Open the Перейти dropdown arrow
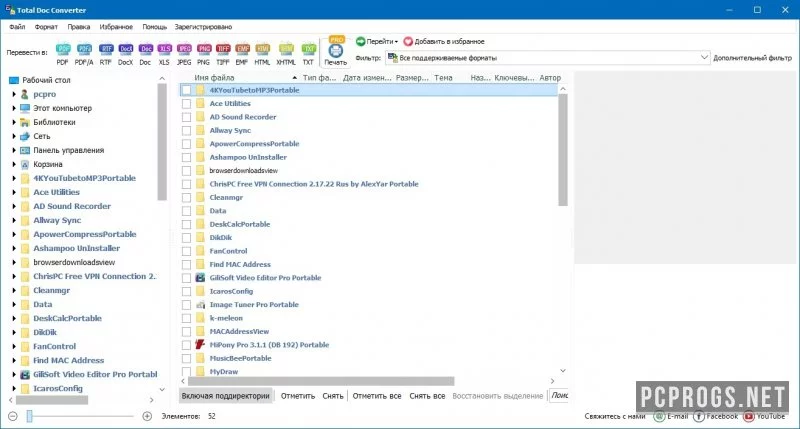800x429 pixels. [x=396, y=42]
